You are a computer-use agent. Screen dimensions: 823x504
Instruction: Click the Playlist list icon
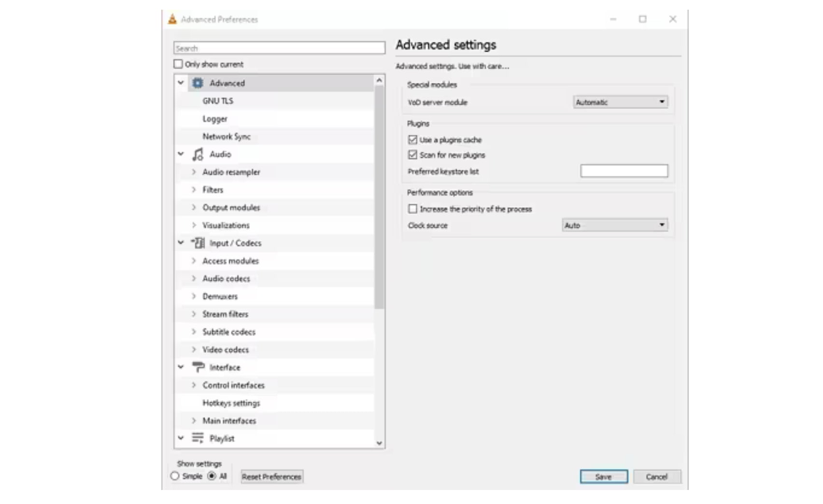point(198,438)
